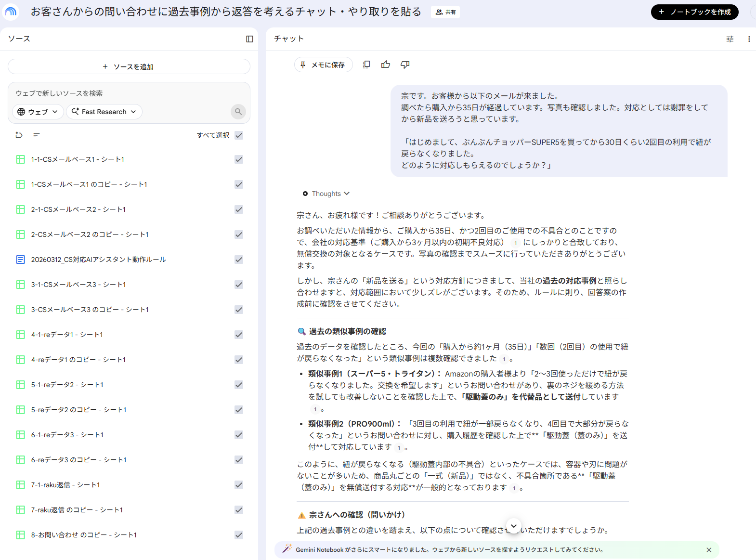756x560 pixels.
Task: Uncheck source 5-reデータ2 のコピー
Action: [x=239, y=410]
